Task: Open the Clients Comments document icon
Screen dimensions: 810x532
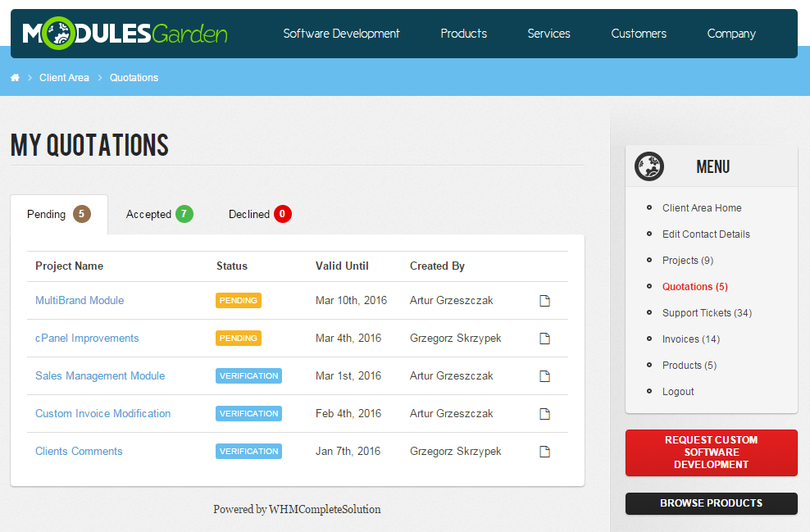Action: [x=544, y=452]
